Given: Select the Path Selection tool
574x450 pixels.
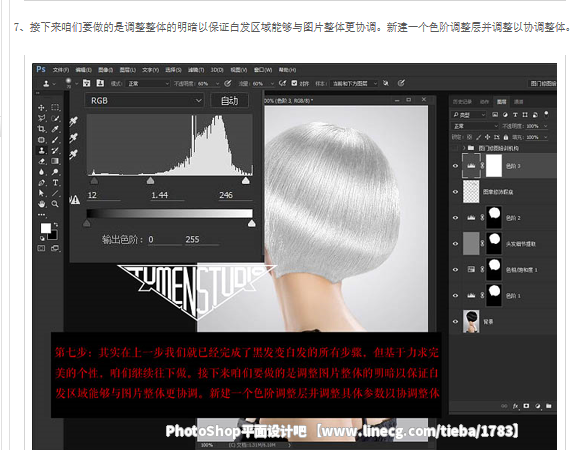Looking at the screenshot, I should [x=41, y=193].
